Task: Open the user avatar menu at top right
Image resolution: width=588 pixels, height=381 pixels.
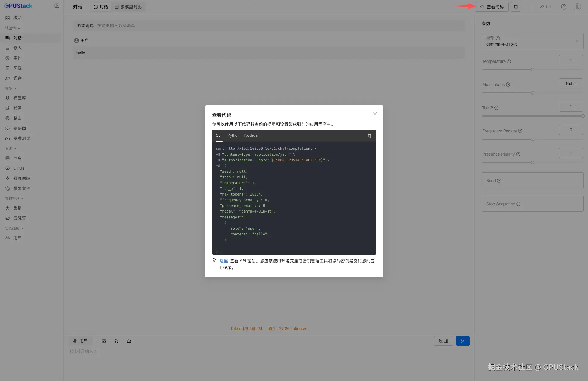Action: 577,7
